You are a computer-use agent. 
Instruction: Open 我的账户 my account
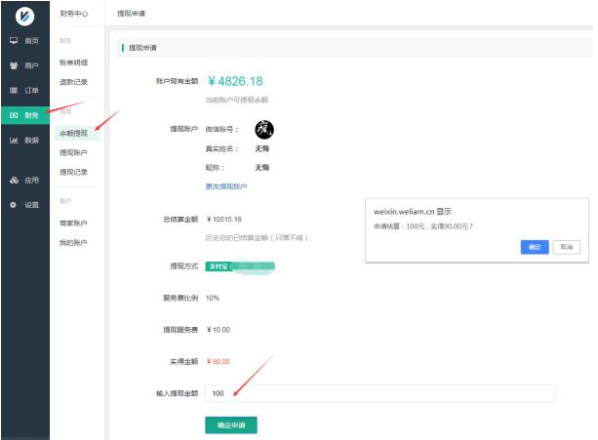coord(74,242)
